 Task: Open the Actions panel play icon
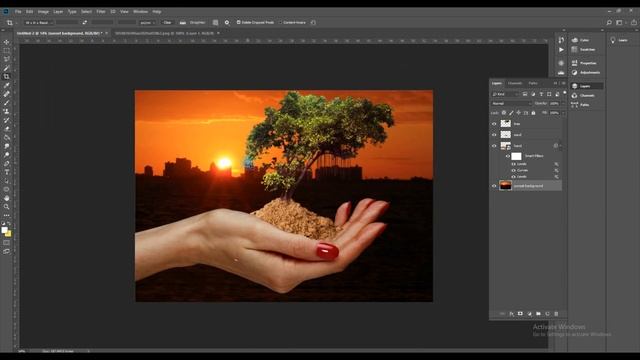561,49
